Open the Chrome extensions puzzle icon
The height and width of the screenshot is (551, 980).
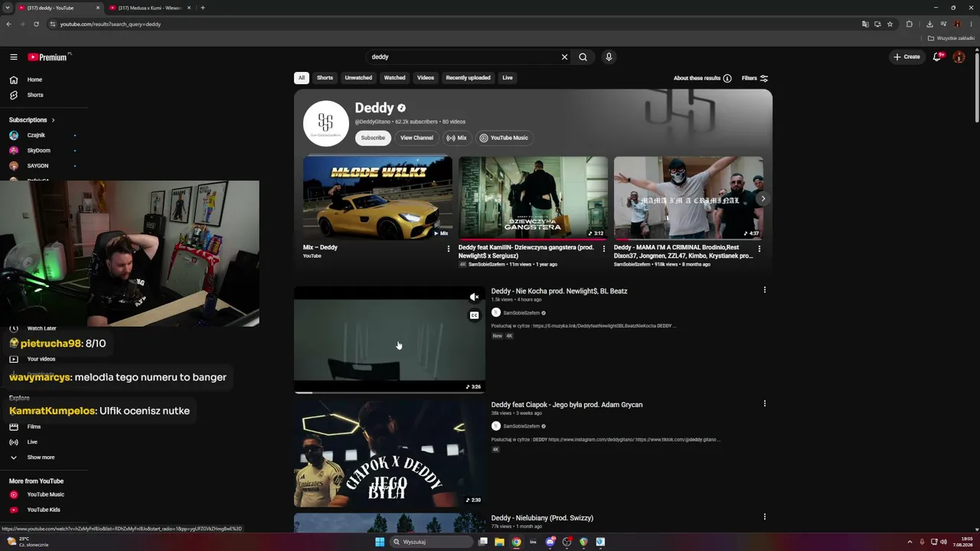click(x=910, y=24)
